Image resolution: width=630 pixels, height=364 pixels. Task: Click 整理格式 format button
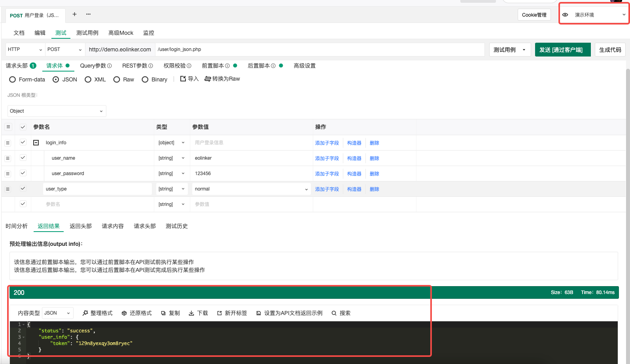tap(97, 313)
